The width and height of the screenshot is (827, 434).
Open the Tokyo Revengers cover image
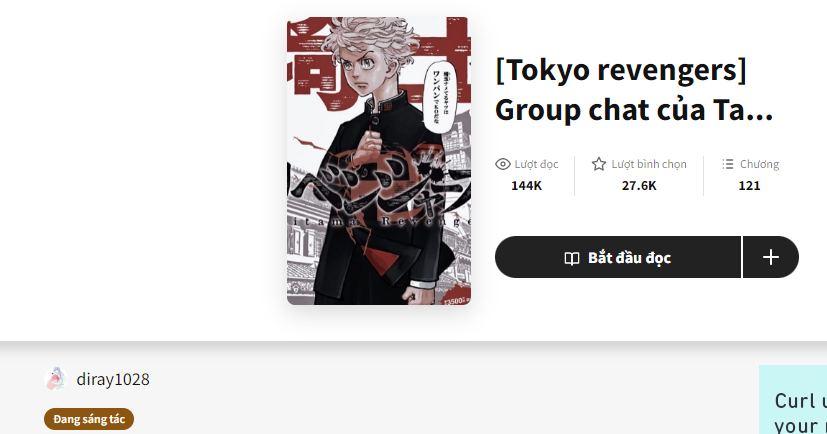[379, 161]
